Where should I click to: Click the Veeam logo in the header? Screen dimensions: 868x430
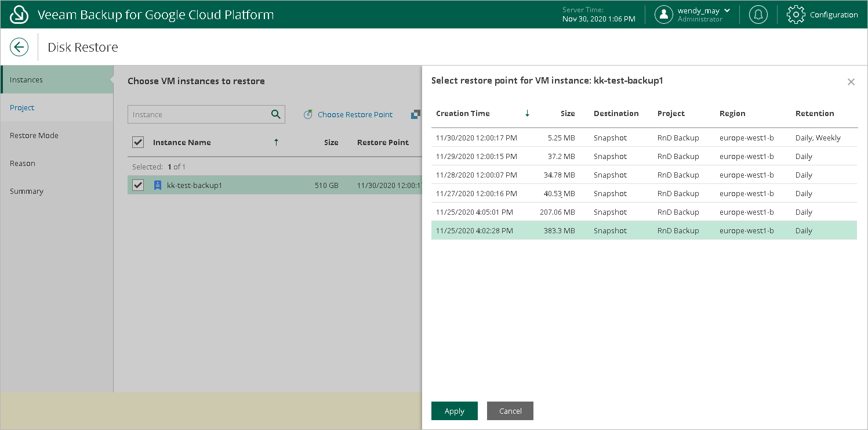20,15
